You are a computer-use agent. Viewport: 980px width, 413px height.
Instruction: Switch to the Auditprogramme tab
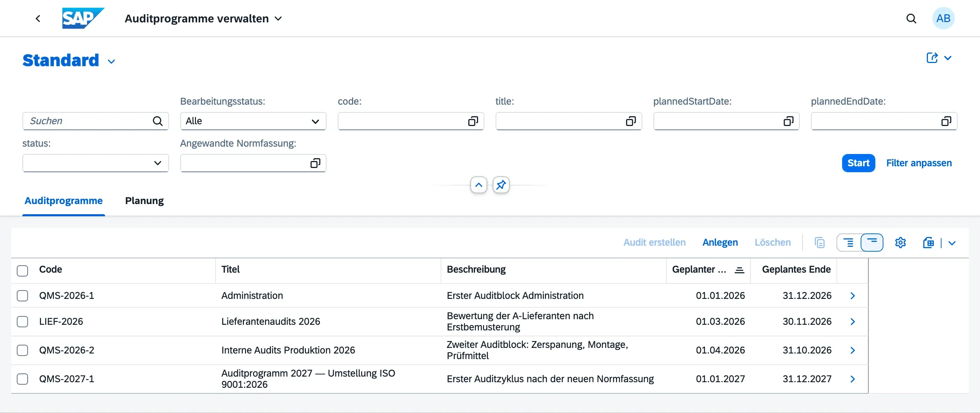pos(64,201)
